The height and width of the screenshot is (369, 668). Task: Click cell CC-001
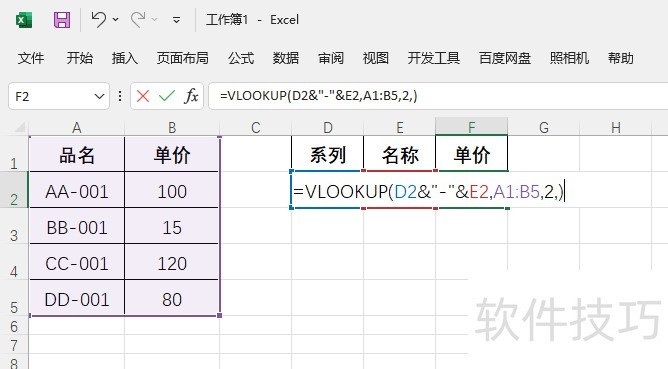(77, 262)
